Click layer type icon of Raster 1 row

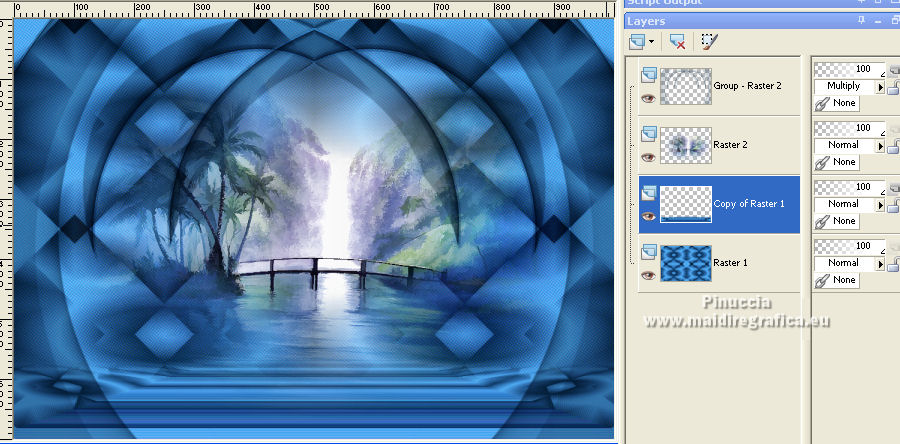pyautogui.click(x=649, y=251)
